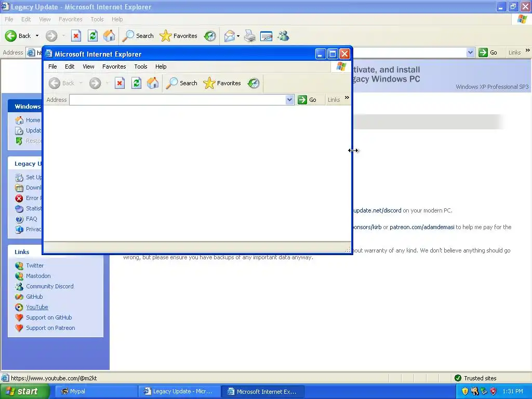This screenshot has height=399, width=532.
Task: Click Refresh icon in front IE window
Action: click(136, 83)
